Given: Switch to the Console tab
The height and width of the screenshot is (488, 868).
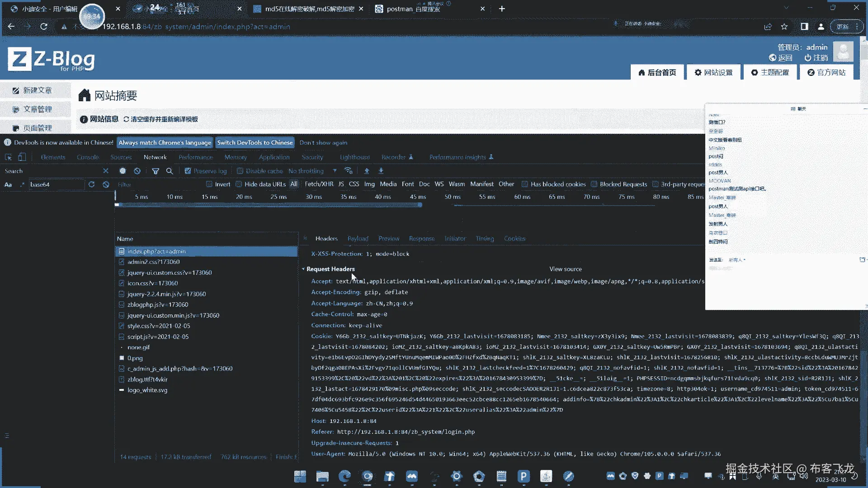Looking at the screenshot, I should coord(88,157).
